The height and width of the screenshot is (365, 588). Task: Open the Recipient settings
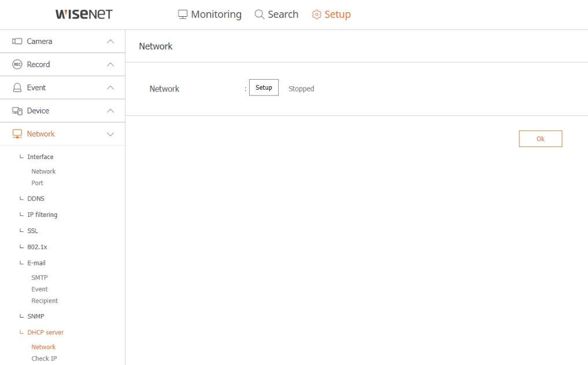point(45,301)
